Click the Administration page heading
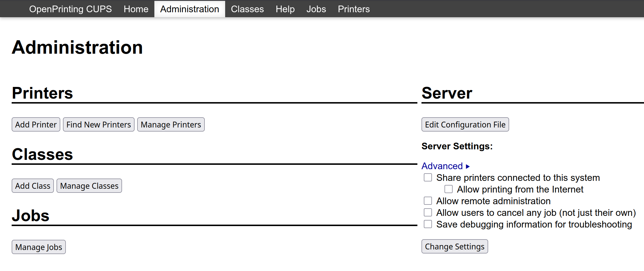Image resolution: width=644 pixels, height=271 pixels. [x=77, y=47]
